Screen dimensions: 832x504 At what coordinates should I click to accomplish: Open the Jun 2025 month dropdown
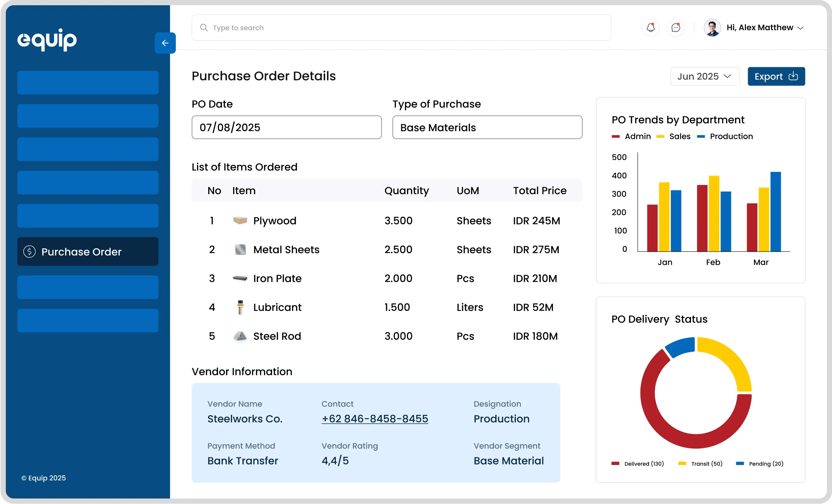tap(705, 76)
